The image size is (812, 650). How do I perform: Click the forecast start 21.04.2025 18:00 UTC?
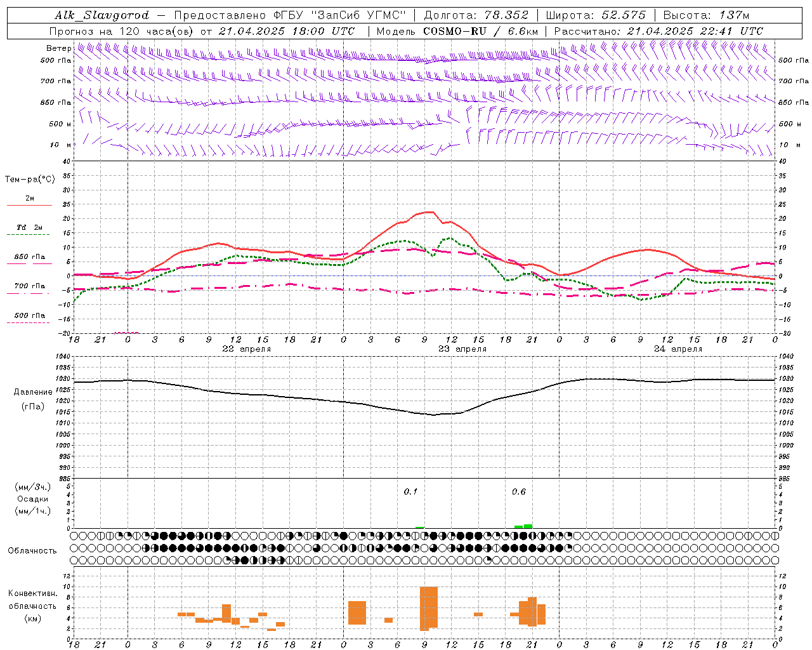coord(287,31)
